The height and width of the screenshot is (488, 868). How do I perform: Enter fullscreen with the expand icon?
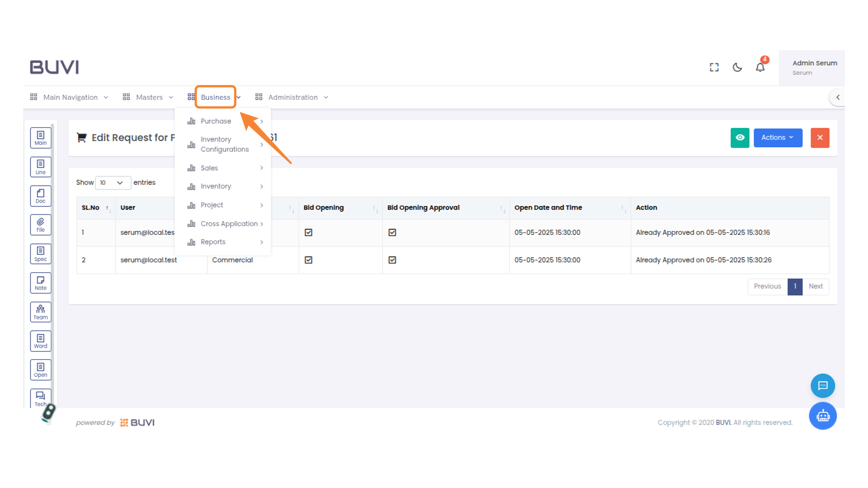[714, 67]
